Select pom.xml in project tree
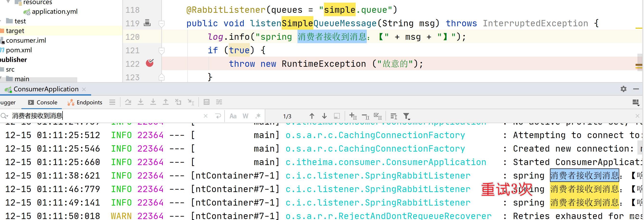 19,50
